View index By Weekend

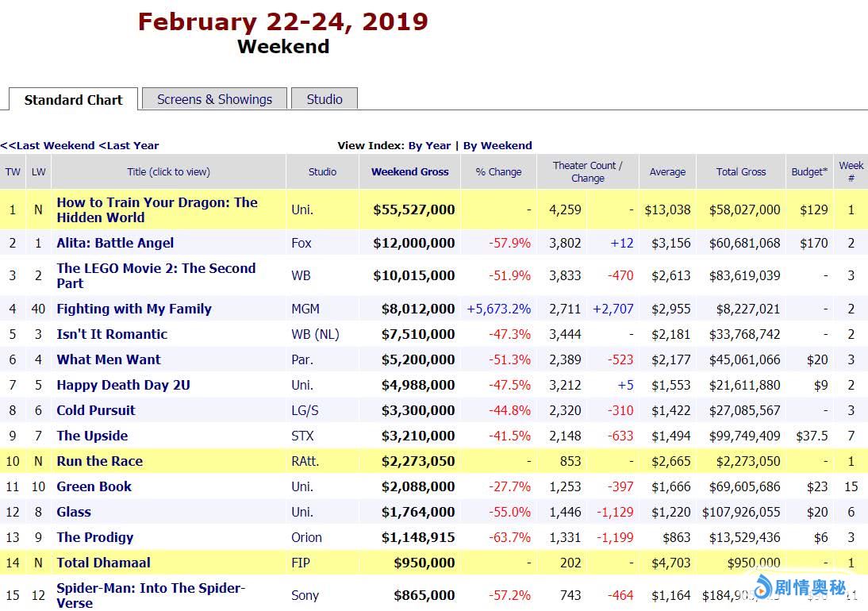497,145
